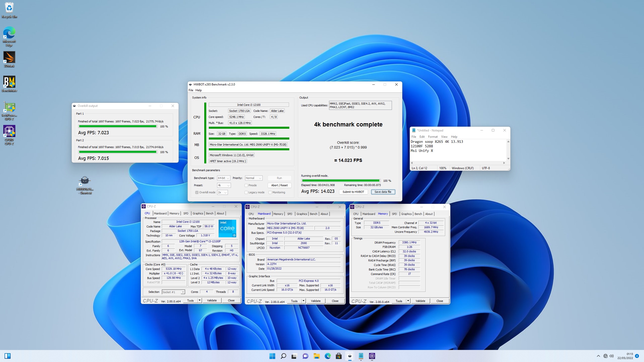Open Preset 4k dropdown
This screenshot has height=362, width=644.
[x=224, y=185]
